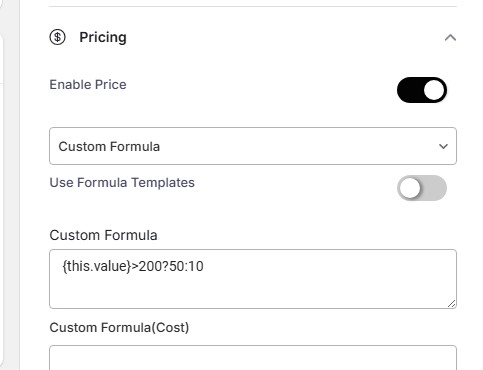Click the {this.value}>200?50:10 formula text
This screenshot has width=483, height=370.
[x=133, y=266]
